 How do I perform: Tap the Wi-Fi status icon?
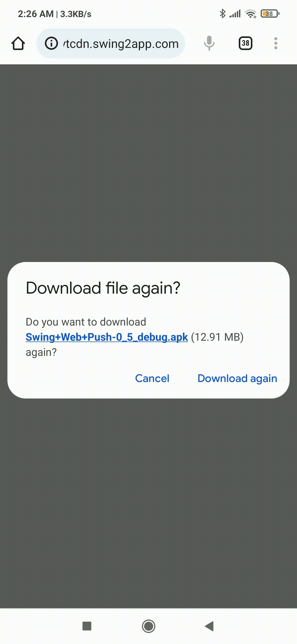click(251, 13)
